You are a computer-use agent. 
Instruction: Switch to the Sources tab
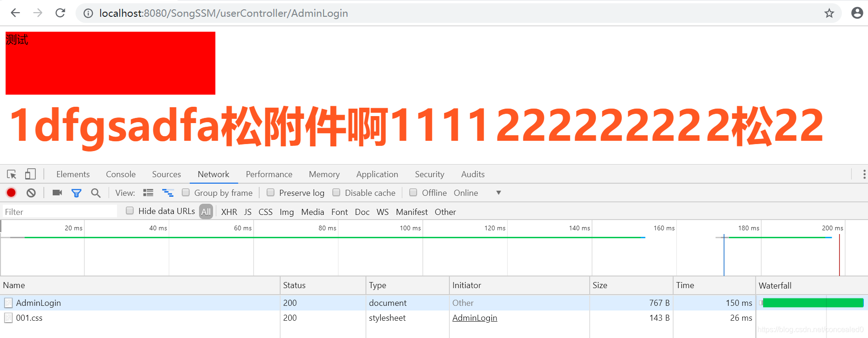click(166, 174)
